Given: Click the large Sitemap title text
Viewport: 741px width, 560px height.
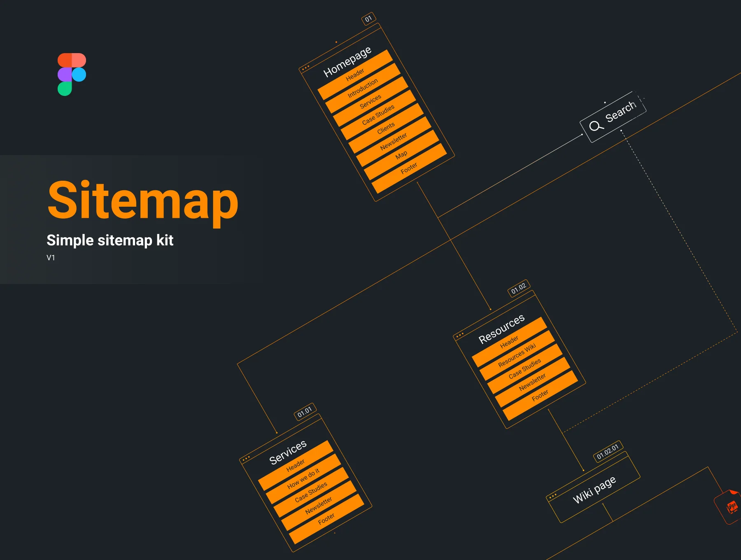Looking at the screenshot, I should (x=143, y=201).
